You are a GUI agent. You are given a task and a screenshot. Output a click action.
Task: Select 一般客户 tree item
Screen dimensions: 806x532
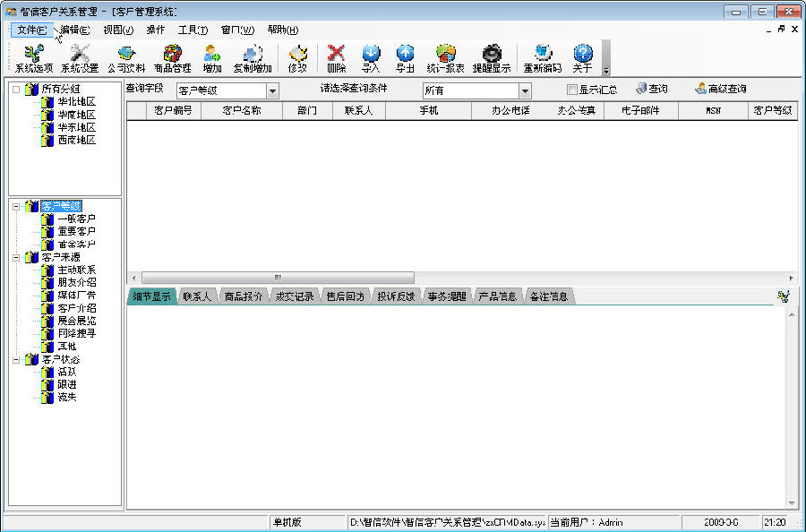(77, 219)
